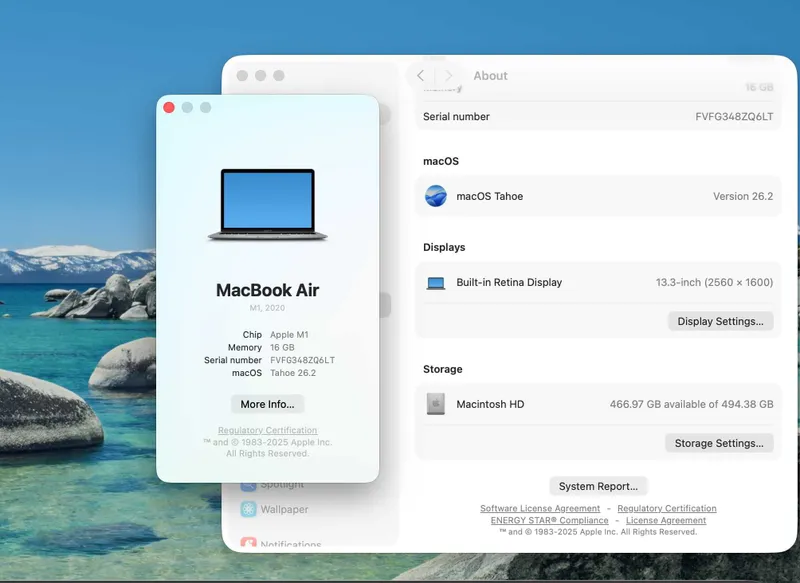The image size is (800, 583).
Task: Click System Report button
Action: point(598,486)
